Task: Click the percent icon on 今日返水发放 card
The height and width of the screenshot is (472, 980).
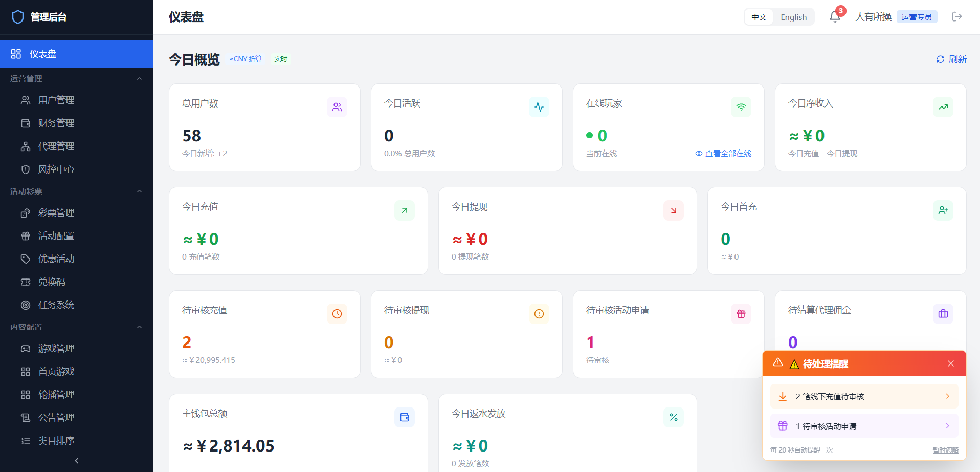Action: click(674, 417)
